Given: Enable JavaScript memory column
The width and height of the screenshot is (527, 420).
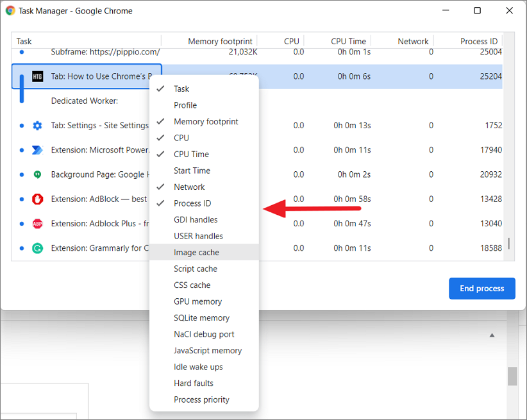Looking at the screenshot, I should 207,351.
